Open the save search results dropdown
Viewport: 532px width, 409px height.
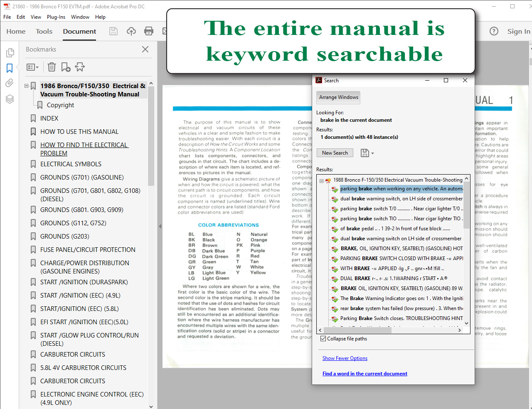point(367,153)
